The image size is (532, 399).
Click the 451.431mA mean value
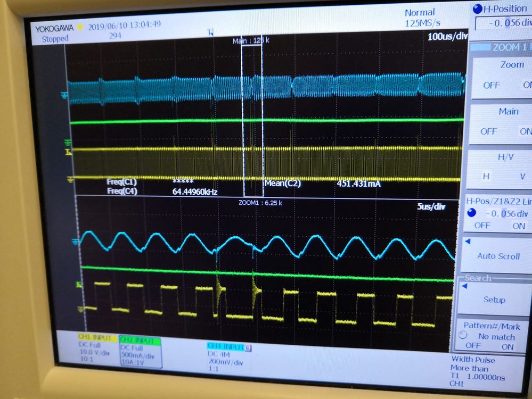tap(358, 184)
